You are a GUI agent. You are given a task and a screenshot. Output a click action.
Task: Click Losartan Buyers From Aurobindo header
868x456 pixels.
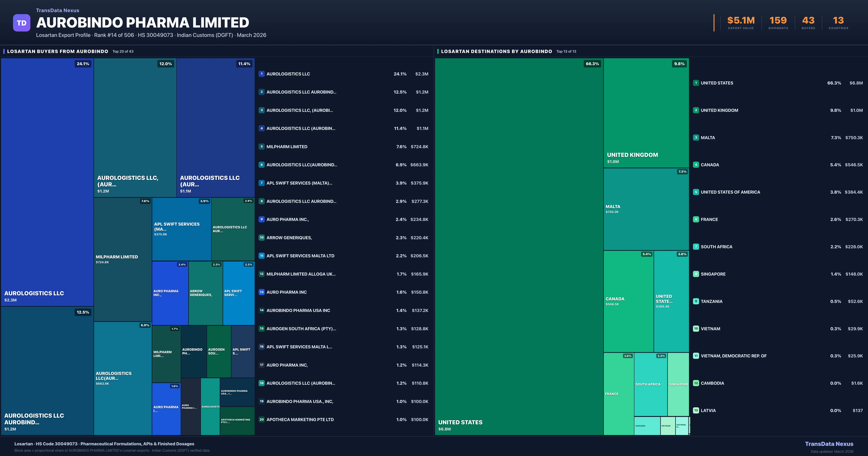click(x=58, y=52)
